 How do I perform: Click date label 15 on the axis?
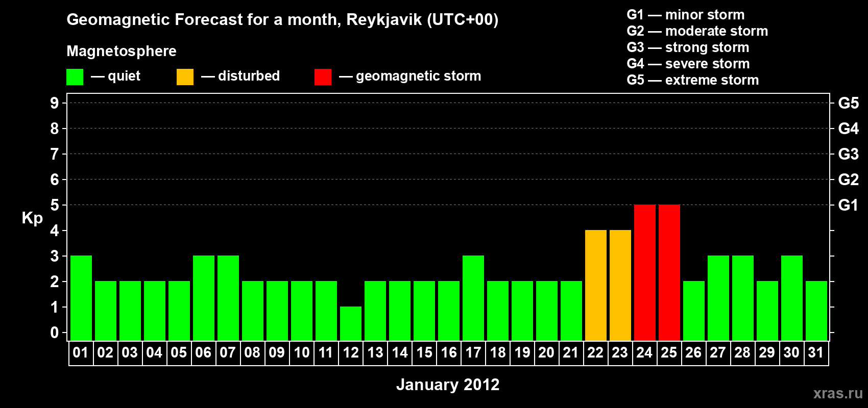pos(424,352)
